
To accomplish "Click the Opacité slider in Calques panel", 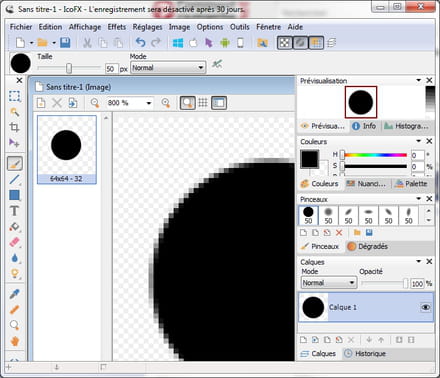I will [385, 284].
